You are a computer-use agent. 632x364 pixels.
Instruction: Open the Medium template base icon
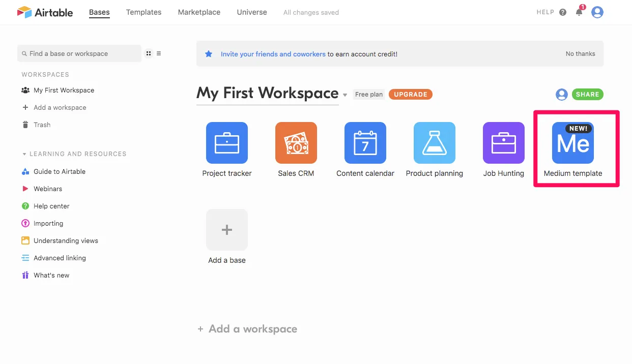pos(573,143)
